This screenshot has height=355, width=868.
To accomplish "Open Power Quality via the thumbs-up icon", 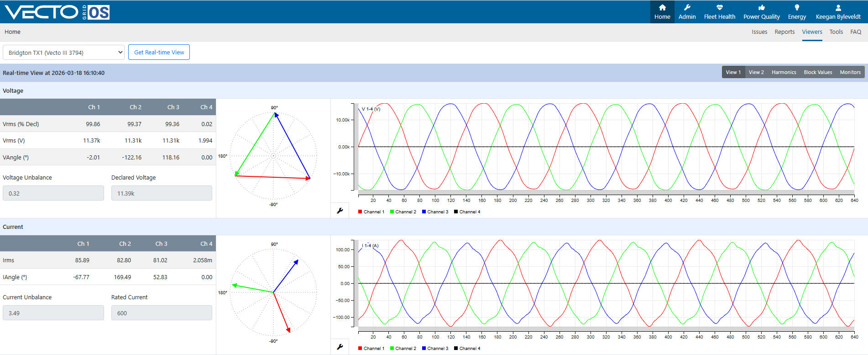I will click(x=761, y=8).
